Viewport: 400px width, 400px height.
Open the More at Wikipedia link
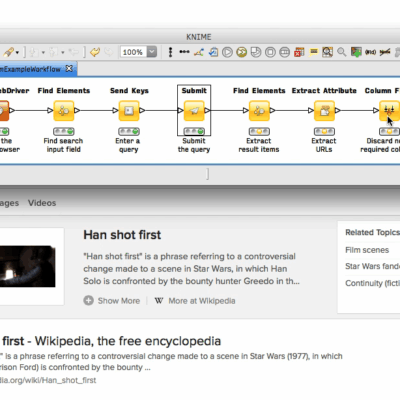click(202, 301)
